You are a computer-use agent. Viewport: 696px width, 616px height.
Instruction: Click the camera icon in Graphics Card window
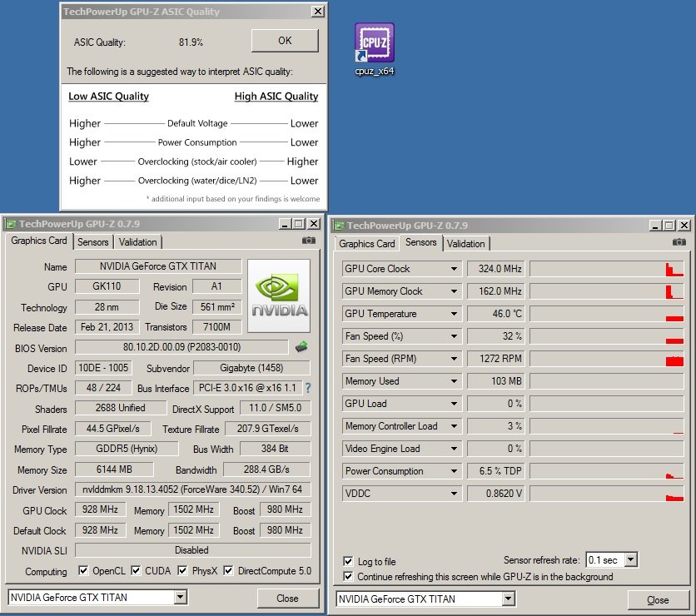pyautogui.click(x=309, y=240)
